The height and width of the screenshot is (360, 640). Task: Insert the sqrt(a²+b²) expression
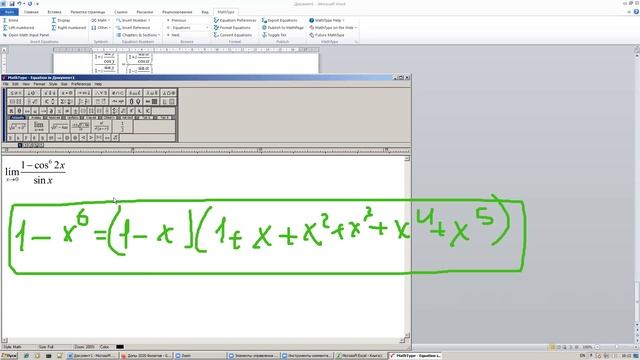tap(18, 126)
